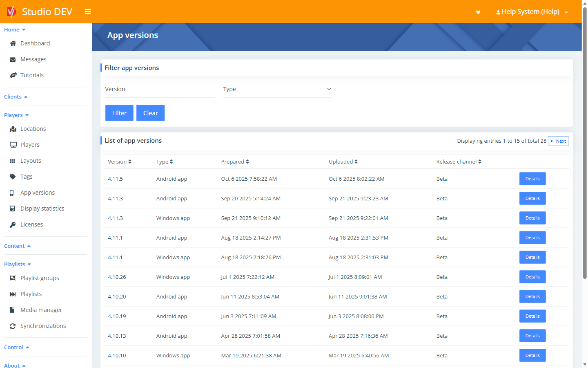Open Details for version 4.10.19
588x368 pixels.
coord(532,316)
